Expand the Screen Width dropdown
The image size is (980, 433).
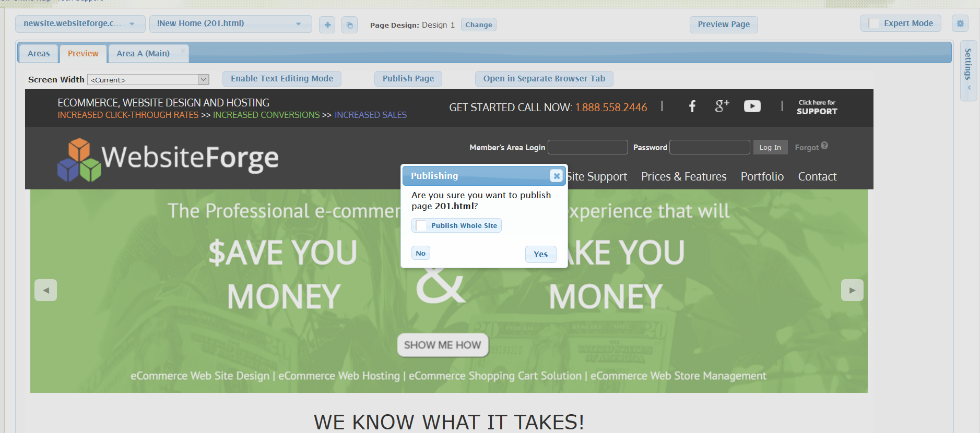click(x=148, y=80)
